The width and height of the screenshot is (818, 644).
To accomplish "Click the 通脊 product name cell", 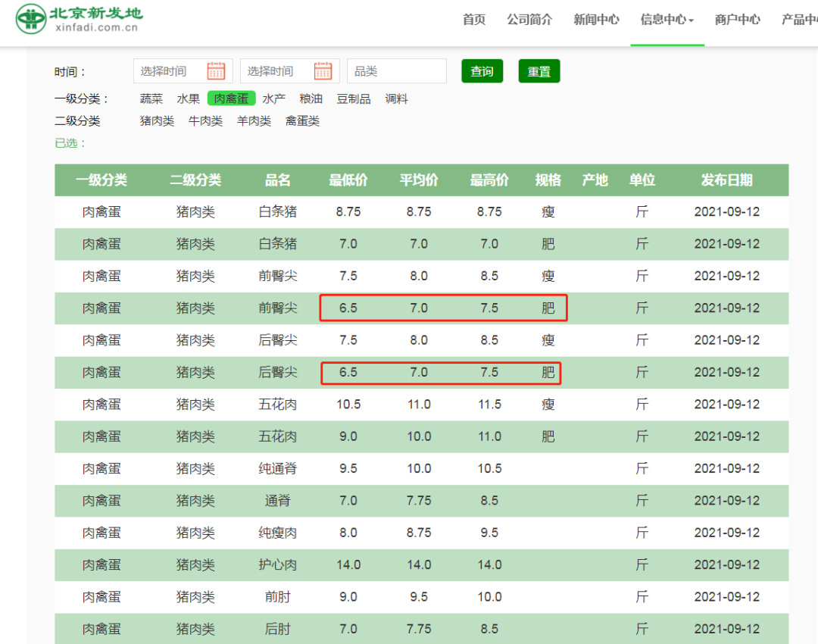I will tap(277, 501).
